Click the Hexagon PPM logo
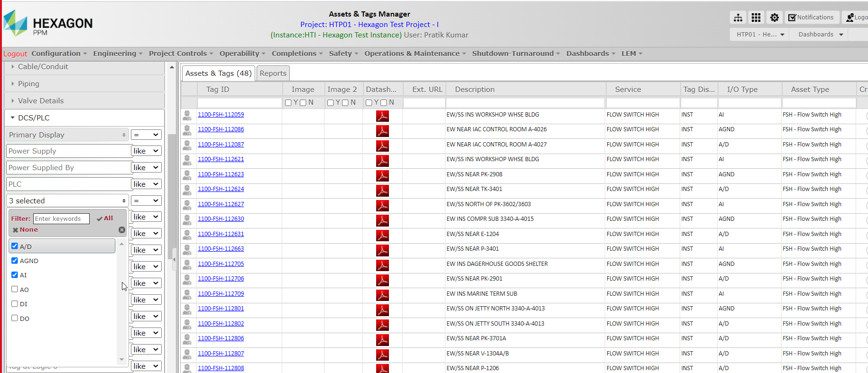 [48, 23]
